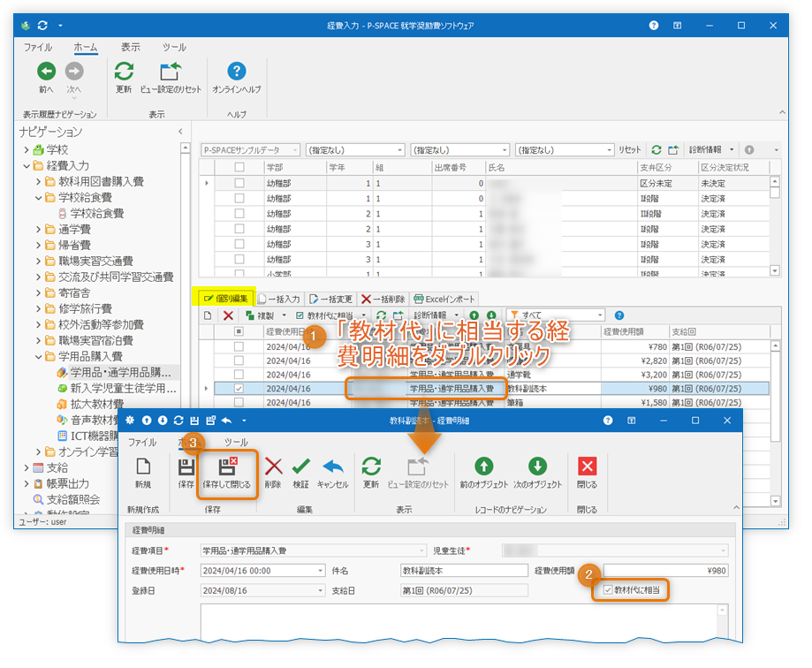Click save icon in detail window title bar
The height and width of the screenshot is (668, 812).
pos(194,421)
